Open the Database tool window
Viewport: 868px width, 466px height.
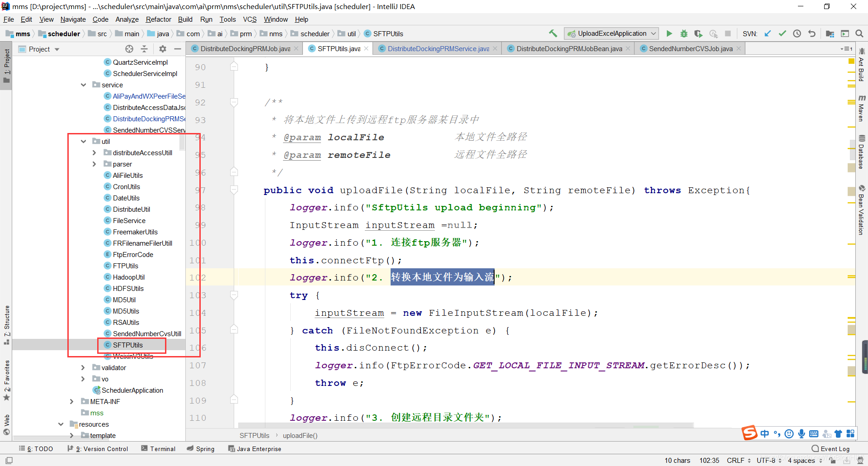coord(862,152)
